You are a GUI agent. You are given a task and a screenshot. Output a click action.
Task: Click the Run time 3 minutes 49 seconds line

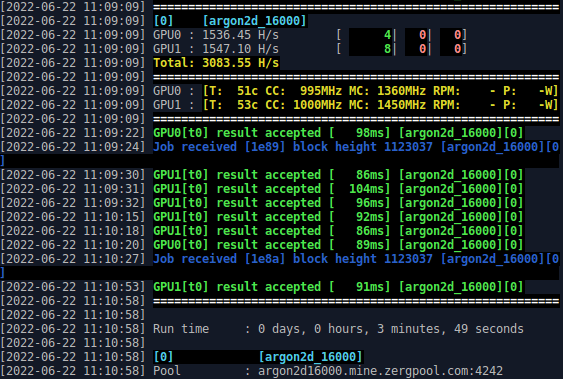pos(338,329)
